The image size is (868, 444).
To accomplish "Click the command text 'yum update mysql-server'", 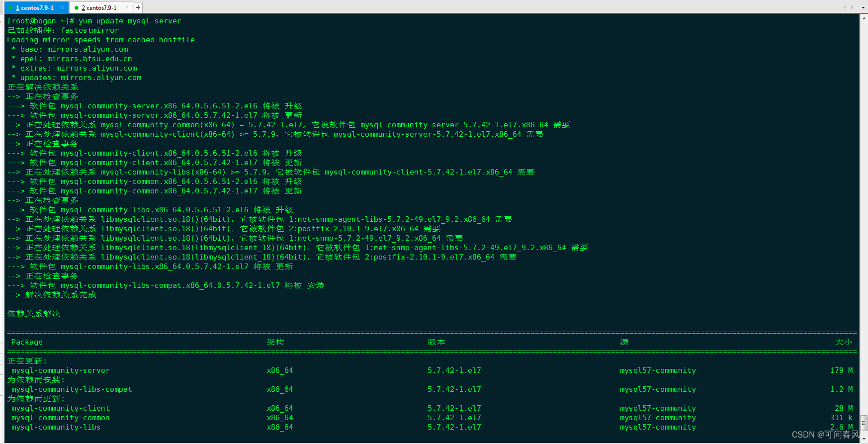I will point(130,21).
